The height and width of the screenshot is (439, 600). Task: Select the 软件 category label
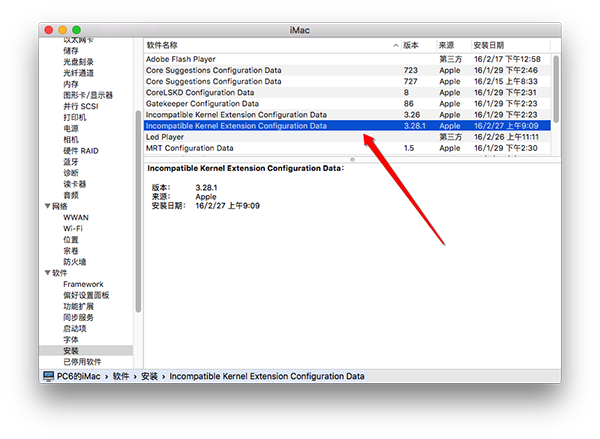[x=60, y=273]
